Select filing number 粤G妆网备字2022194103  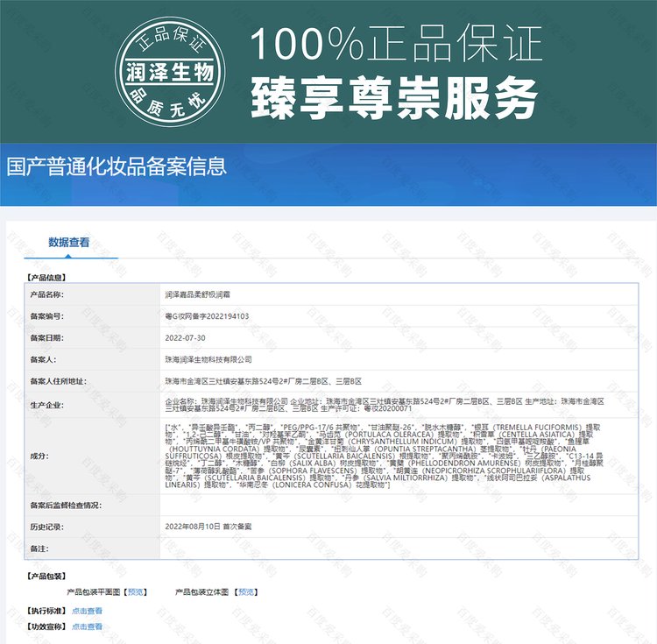point(207,316)
